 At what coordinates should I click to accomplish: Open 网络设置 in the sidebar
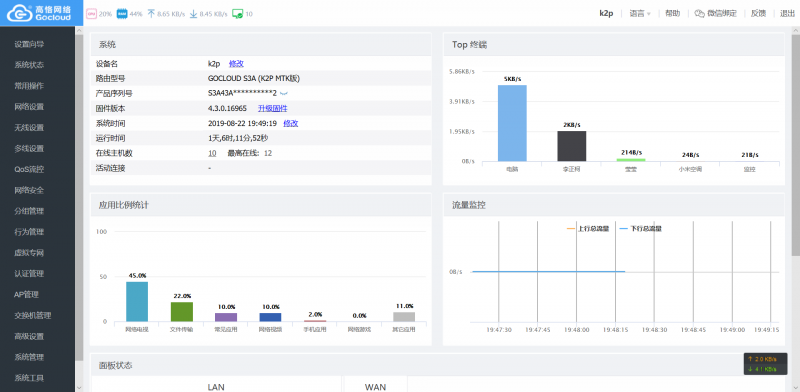pyautogui.click(x=29, y=107)
